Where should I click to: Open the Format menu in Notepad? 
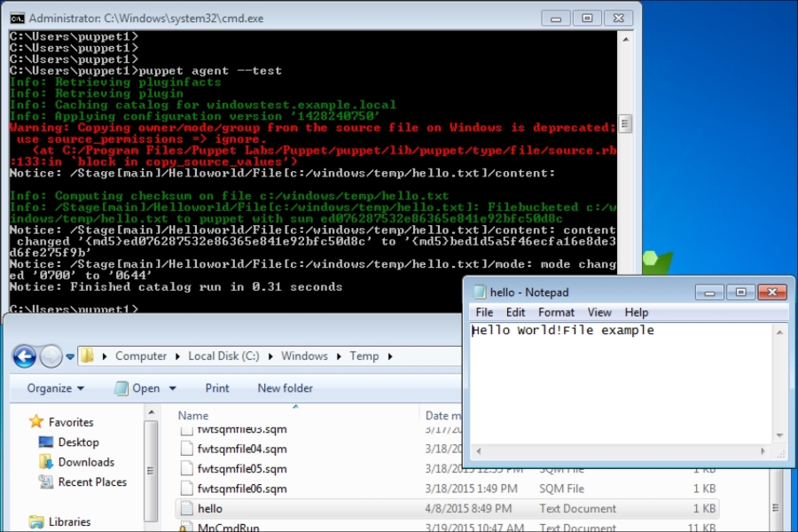[556, 312]
